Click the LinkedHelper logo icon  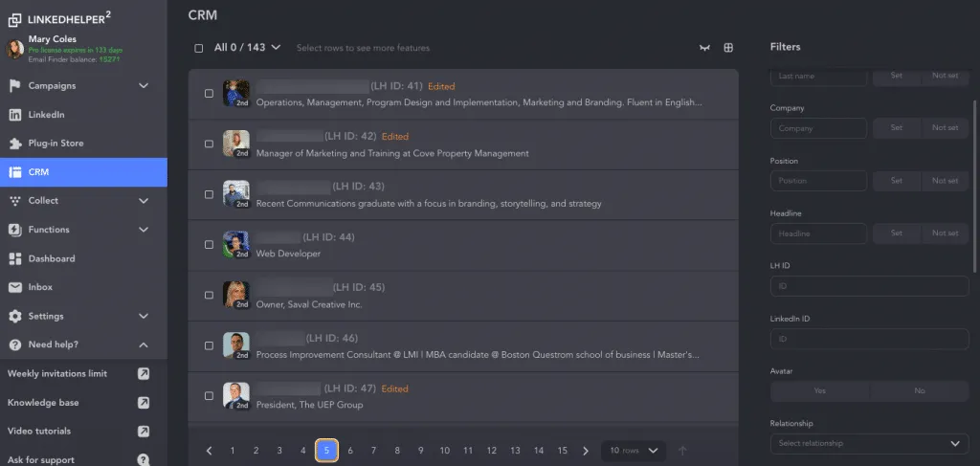pyautogui.click(x=14, y=20)
